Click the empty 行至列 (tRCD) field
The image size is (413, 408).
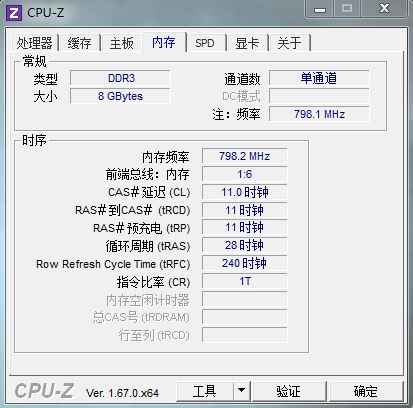pyautogui.click(x=244, y=335)
